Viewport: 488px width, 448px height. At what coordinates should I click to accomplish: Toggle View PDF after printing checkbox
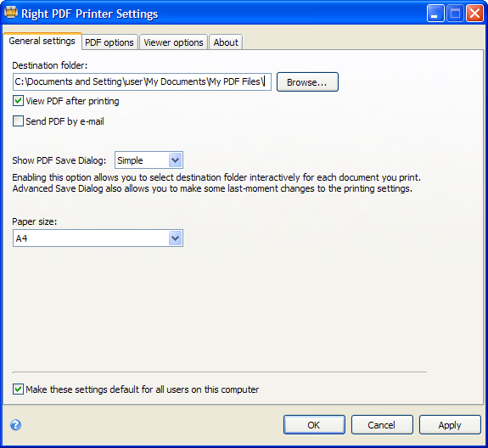point(18,101)
